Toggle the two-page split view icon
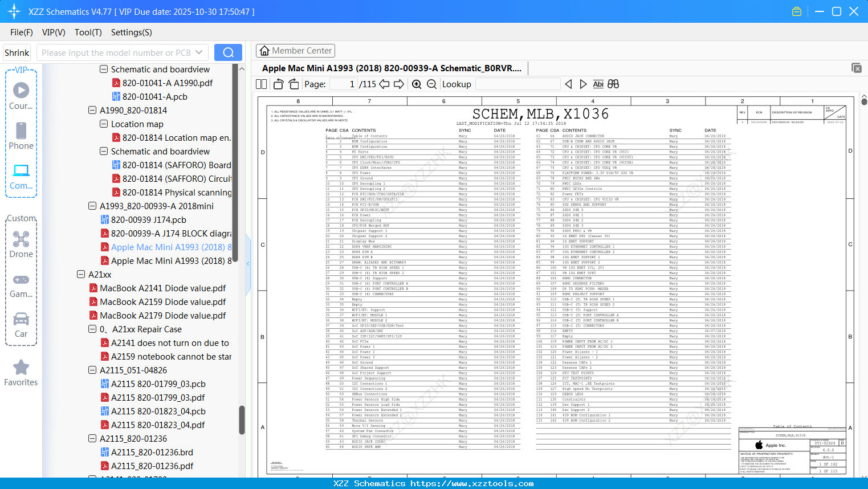868x489 pixels. (262, 84)
